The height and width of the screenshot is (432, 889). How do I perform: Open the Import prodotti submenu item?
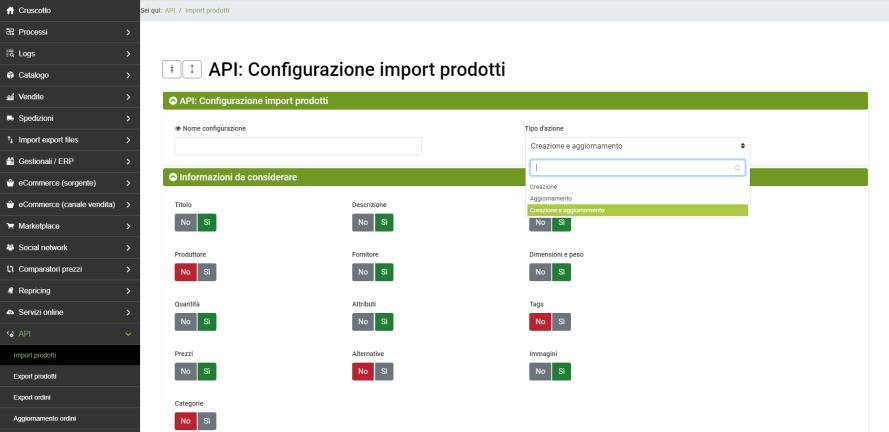click(70, 355)
